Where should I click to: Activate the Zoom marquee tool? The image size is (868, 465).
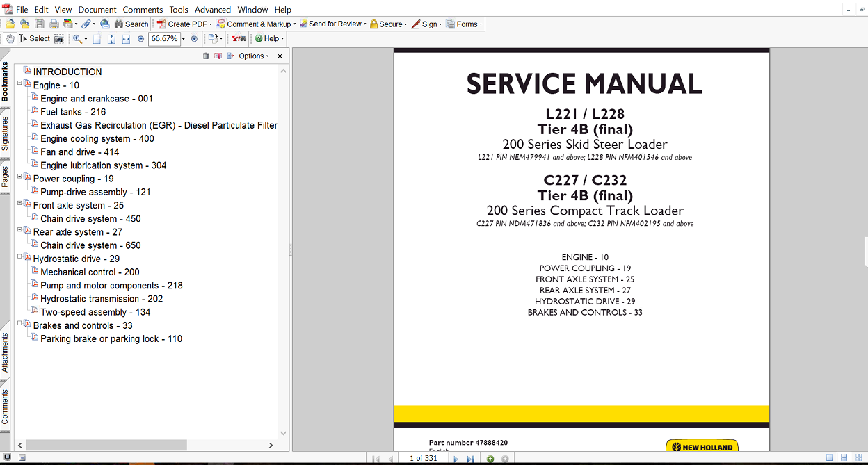coord(78,39)
